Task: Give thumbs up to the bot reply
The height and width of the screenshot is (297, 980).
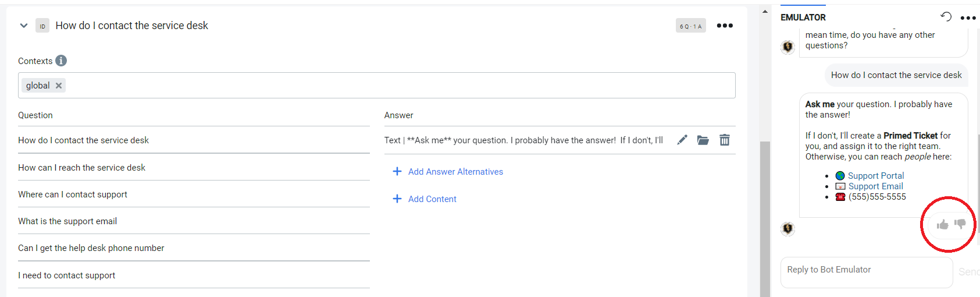Action: (x=942, y=224)
